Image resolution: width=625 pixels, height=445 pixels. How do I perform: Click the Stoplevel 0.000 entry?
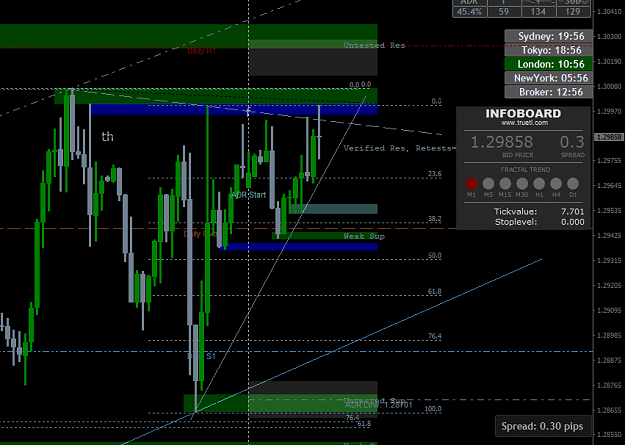[539, 222]
